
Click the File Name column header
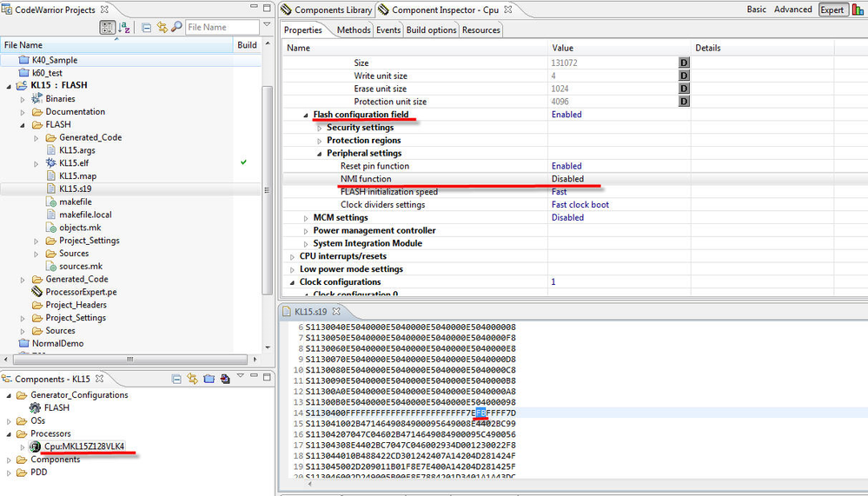pos(23,45)
